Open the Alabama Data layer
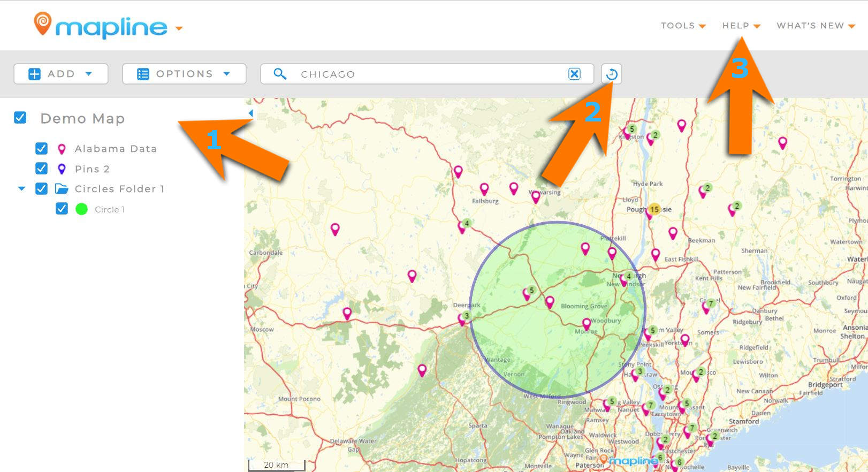This screenshot has height=472, width=868. 116,149
